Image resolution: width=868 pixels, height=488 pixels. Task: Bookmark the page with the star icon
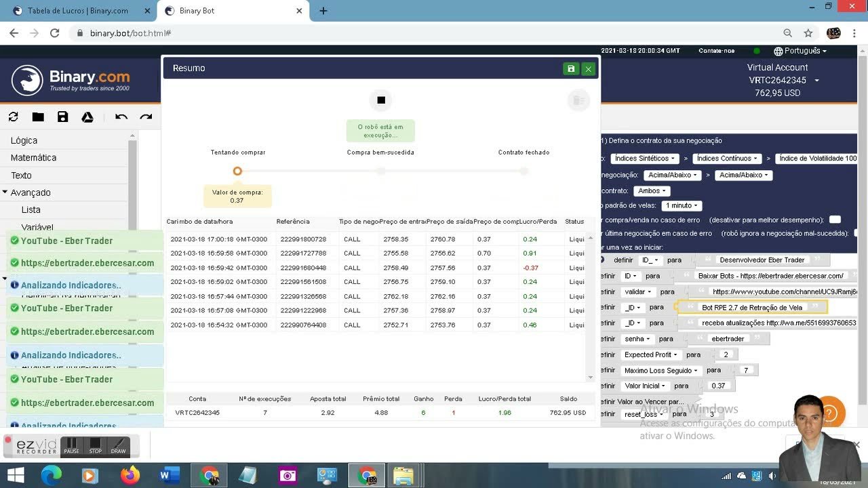tap(808, 33)
